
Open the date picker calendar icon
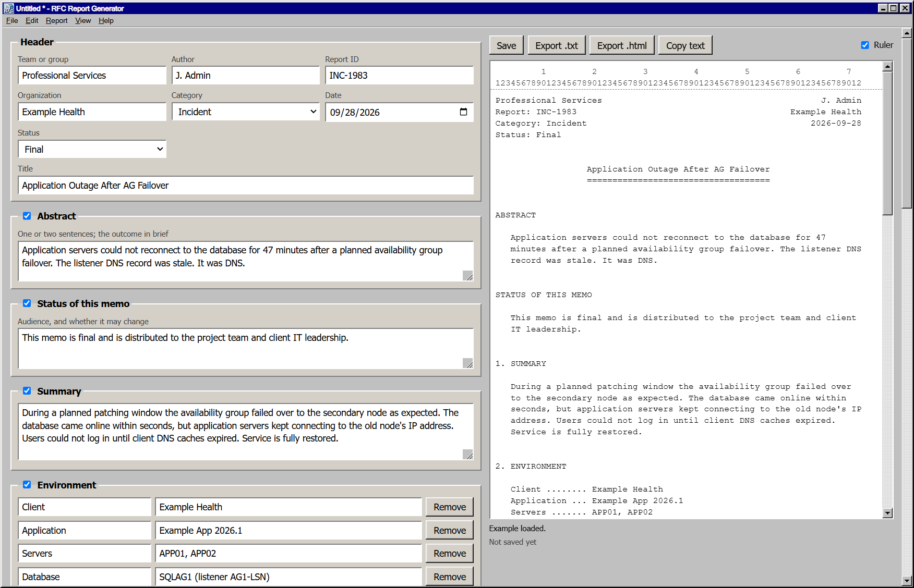coord(463,112)
